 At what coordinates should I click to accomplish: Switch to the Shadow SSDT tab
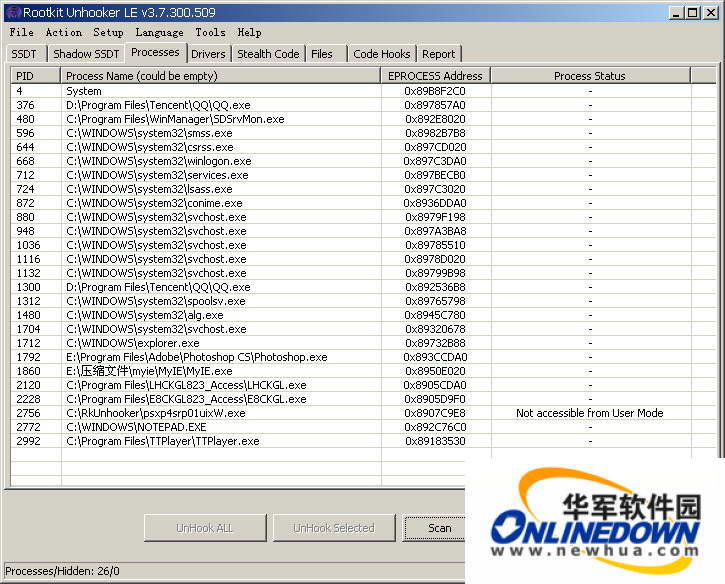(x=86, y=54)
